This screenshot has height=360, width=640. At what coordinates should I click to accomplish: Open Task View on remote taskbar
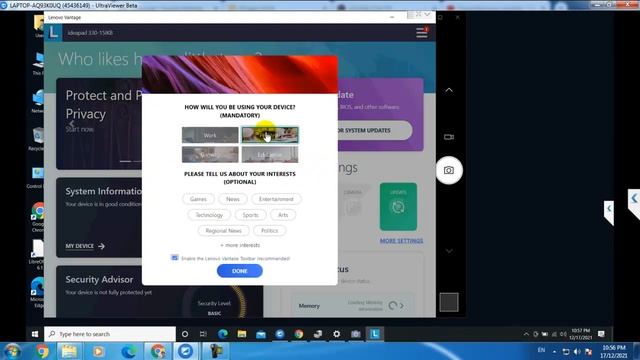203,334
